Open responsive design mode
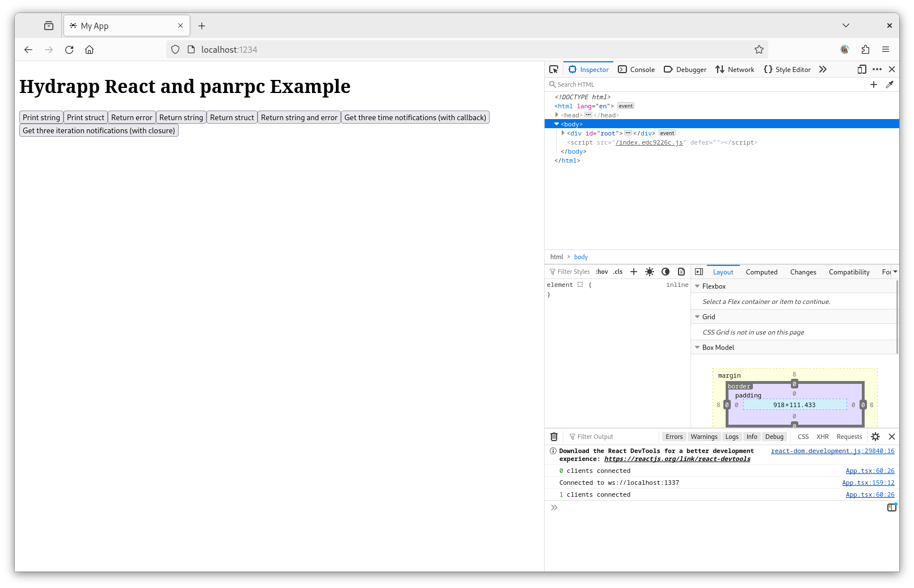The width and height of the screenshot is (914, 588). [x=862, y=69]
